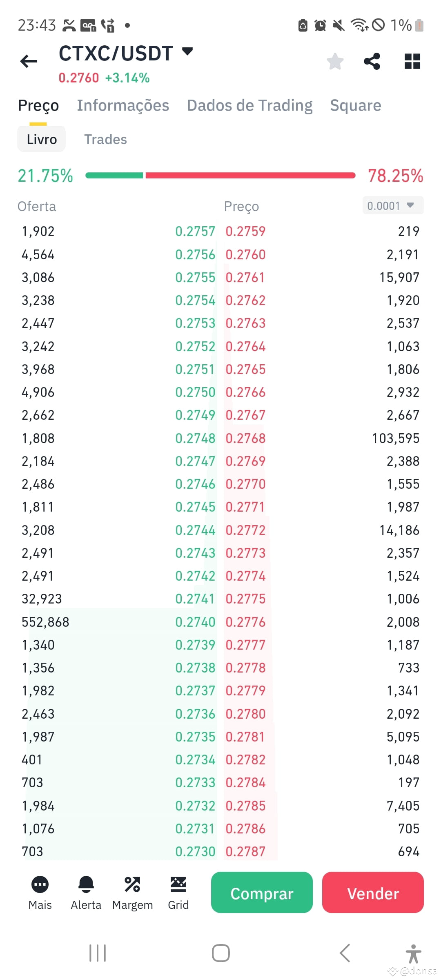Viewport: 441px width, 980px height.
Task: Tap the accessibility icon in navigation bar
Action: [x=414, y=953]
